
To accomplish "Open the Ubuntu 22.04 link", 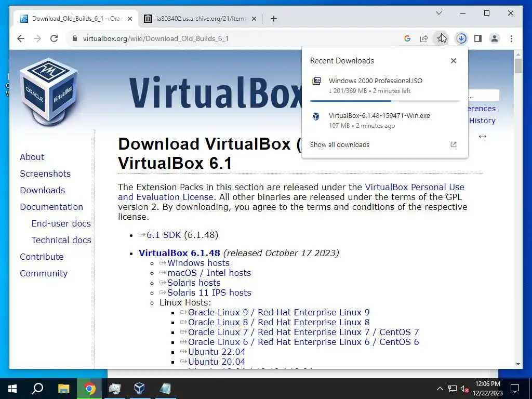I will pos(217,352).
